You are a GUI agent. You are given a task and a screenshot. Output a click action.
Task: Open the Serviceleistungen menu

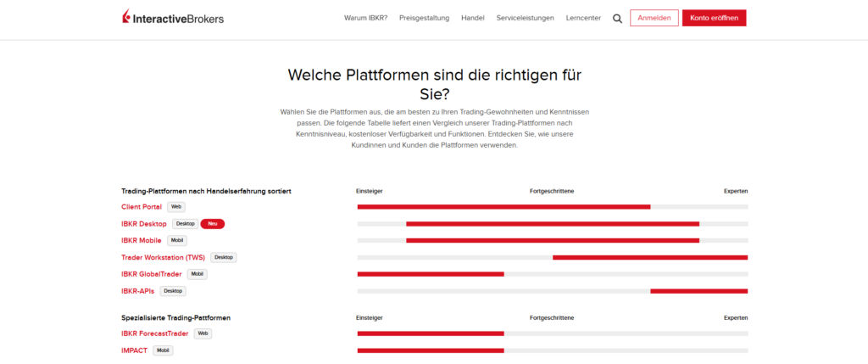coord(525,18)
